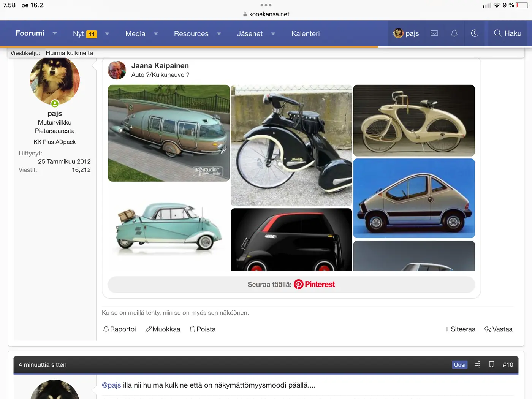Viewport: 532px width, 399px height.
Task: Click the search magnifier Haku
Action: click(x=507, y=33)
